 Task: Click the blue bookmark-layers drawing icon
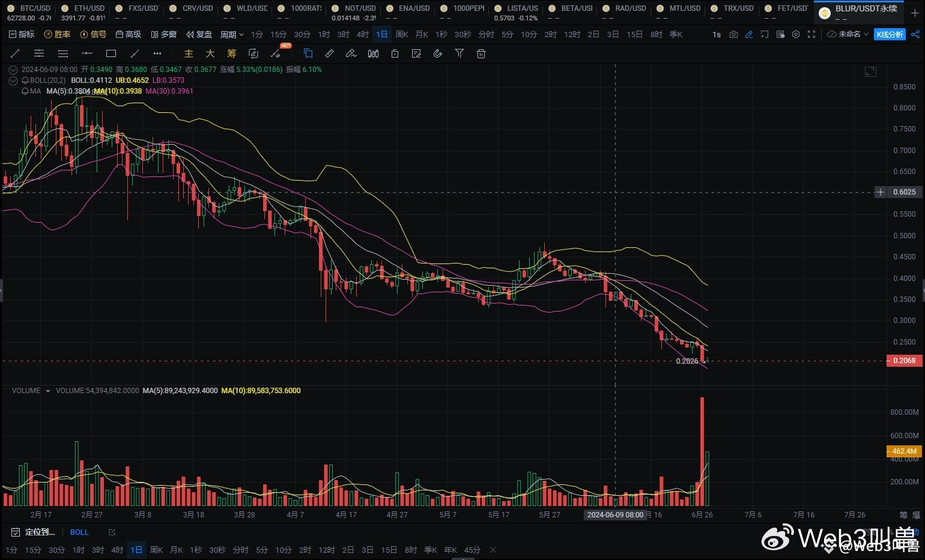[308, 53]
